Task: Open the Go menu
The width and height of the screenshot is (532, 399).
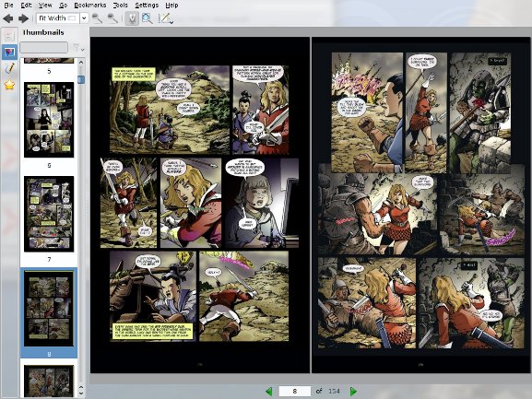Action: point(63,6)
